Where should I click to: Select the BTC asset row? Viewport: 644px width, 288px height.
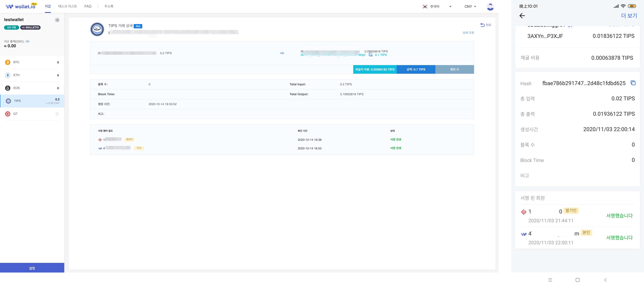(x=32, y=62)
